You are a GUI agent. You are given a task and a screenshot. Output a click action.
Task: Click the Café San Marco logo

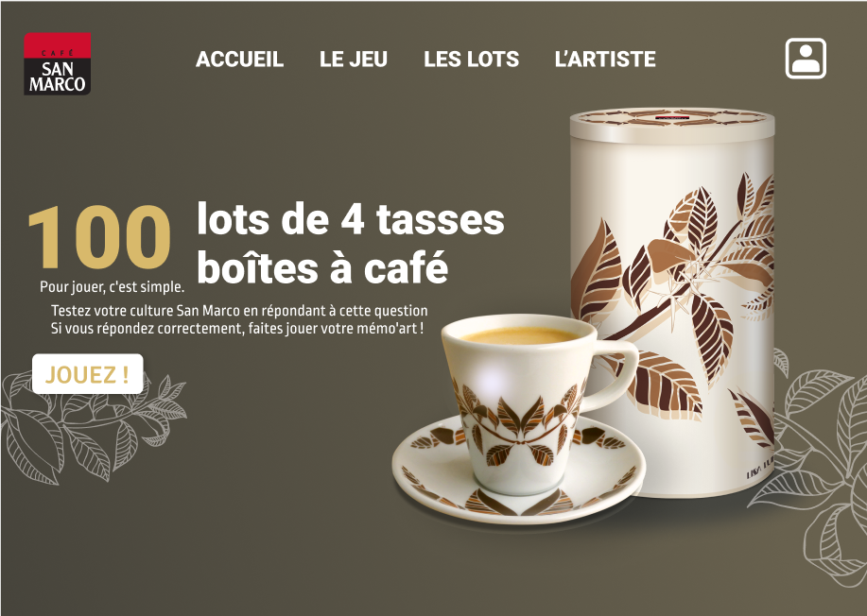[x=57, y=63]
